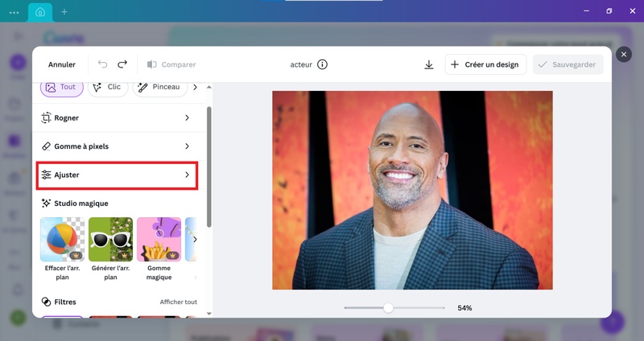Viewport: 644px width, 341px height.
Task: Choose the Effacer l'arr. plan thumbnail
Action: click(63, 239)
